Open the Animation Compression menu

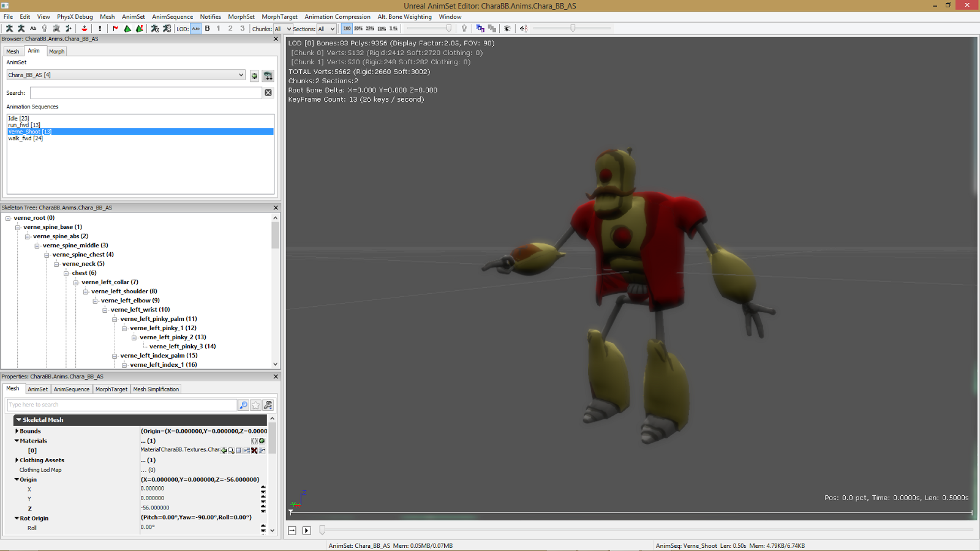click(x=337, y=17)
